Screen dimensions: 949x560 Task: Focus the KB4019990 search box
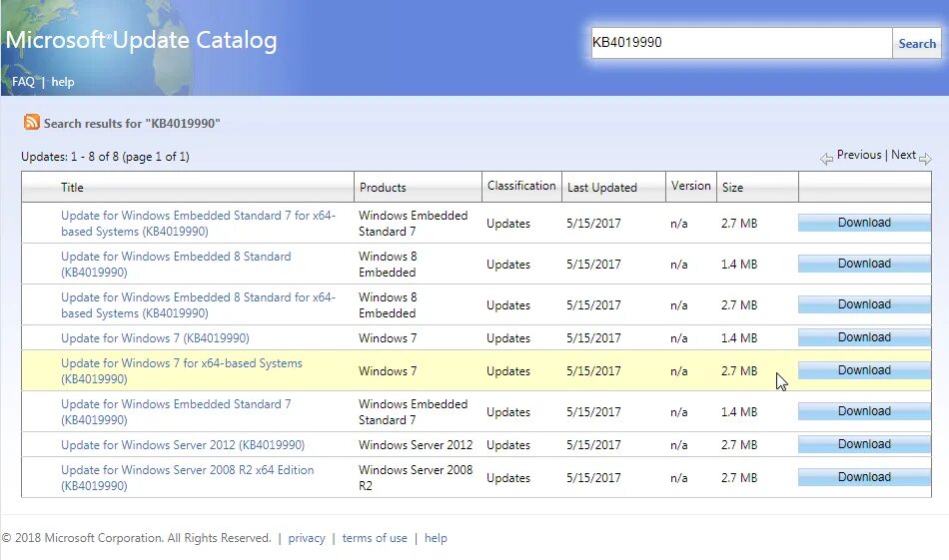point(741,43)
